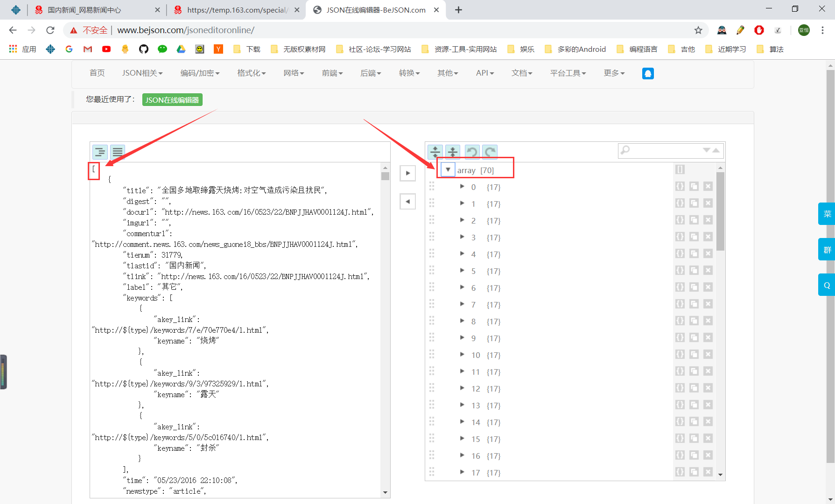The width and height of the screenshot is (835, 504).
Task: Bookmark this page with the star icon
Action: click(698, 30)
